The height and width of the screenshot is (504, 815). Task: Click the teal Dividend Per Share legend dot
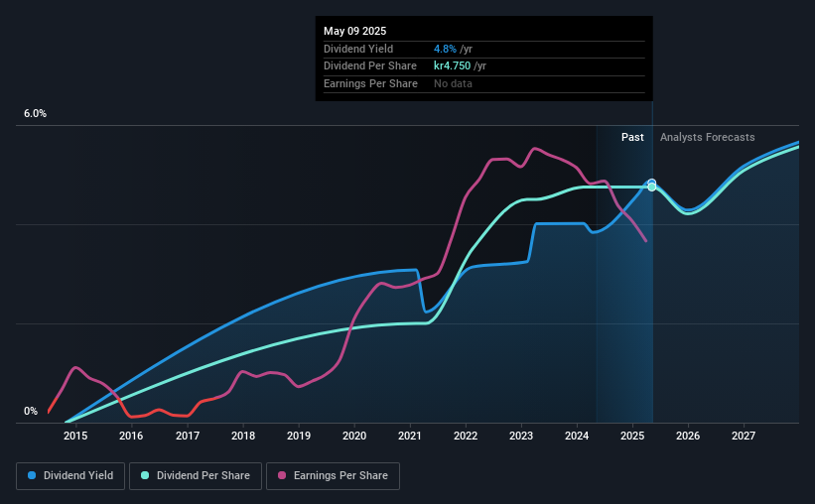coord(145,475)
